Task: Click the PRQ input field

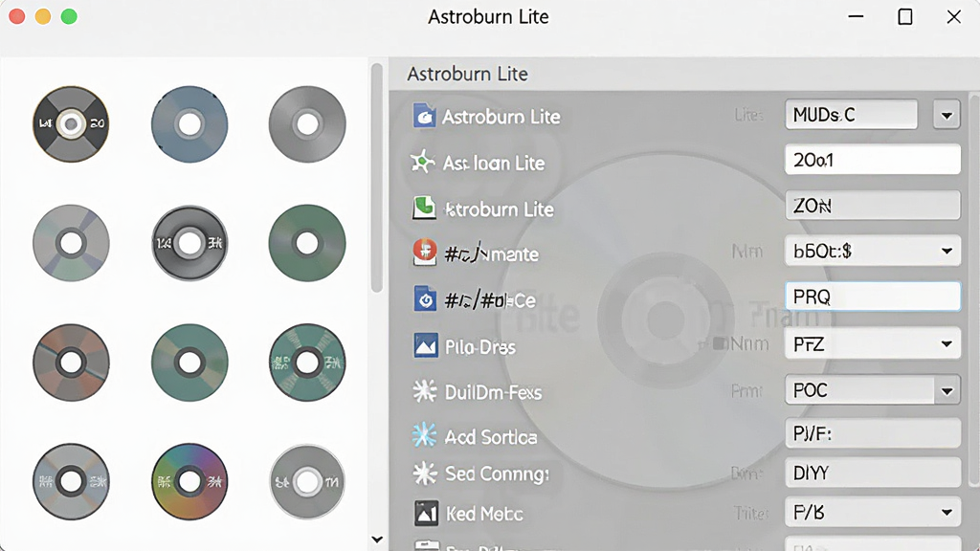Action: click(x=873, y=297)
